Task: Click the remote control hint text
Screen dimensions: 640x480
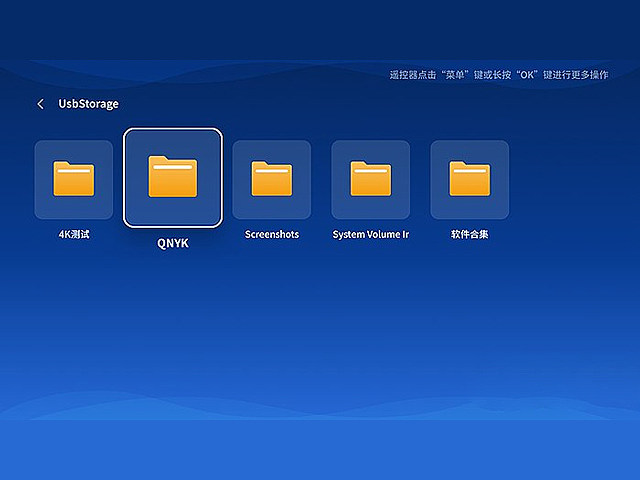Action: (499, 75)
